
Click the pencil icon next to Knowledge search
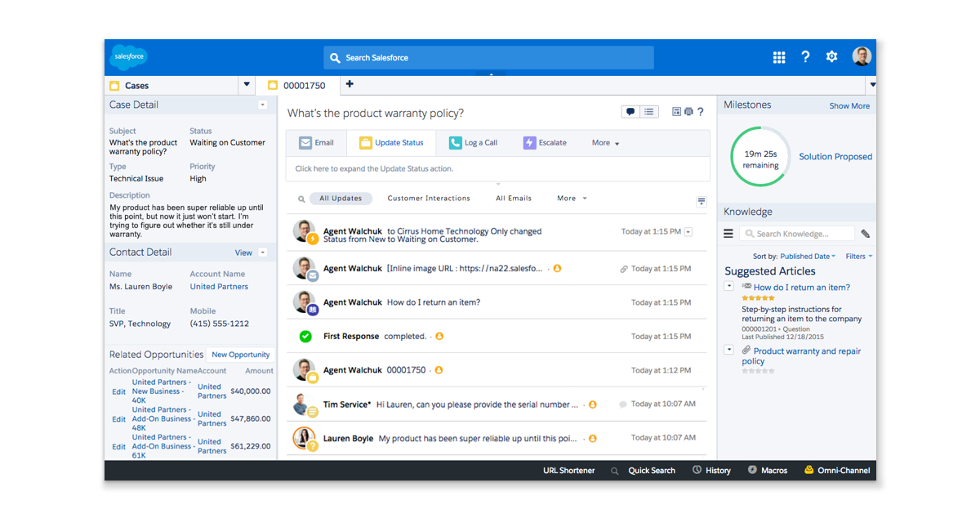tap(866, 234)
